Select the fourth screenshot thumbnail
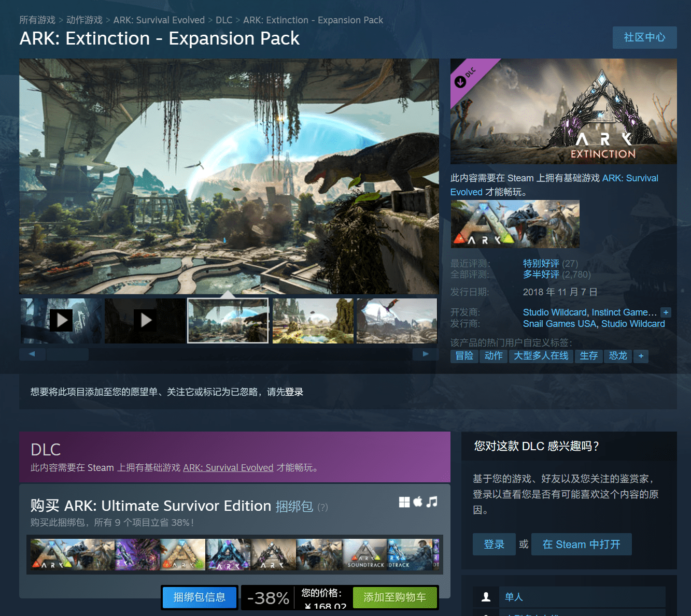The width and height of the screenshot is (691, 616). 312,321
